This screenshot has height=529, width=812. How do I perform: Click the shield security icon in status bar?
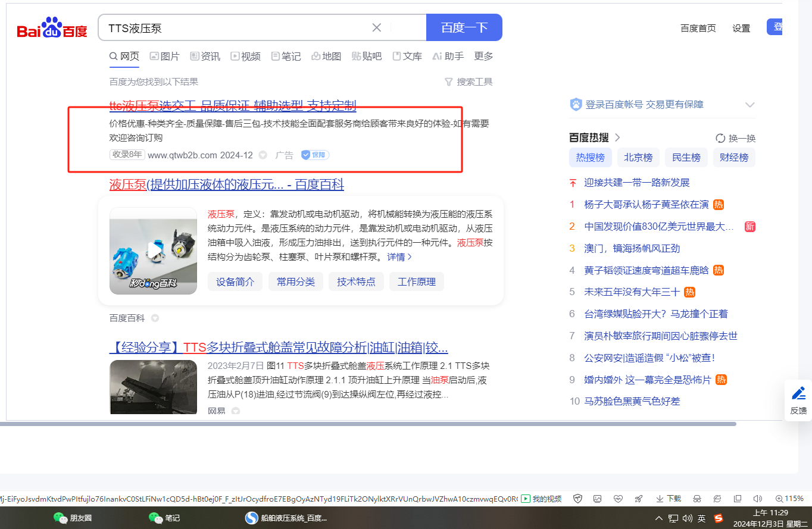pos(577,499)
